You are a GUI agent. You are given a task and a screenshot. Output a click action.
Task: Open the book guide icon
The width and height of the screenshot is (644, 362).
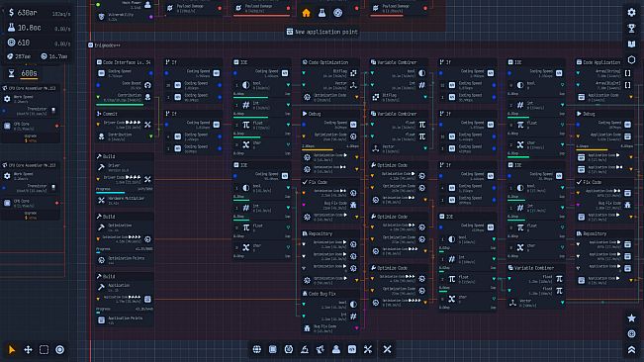click(632, 44)
